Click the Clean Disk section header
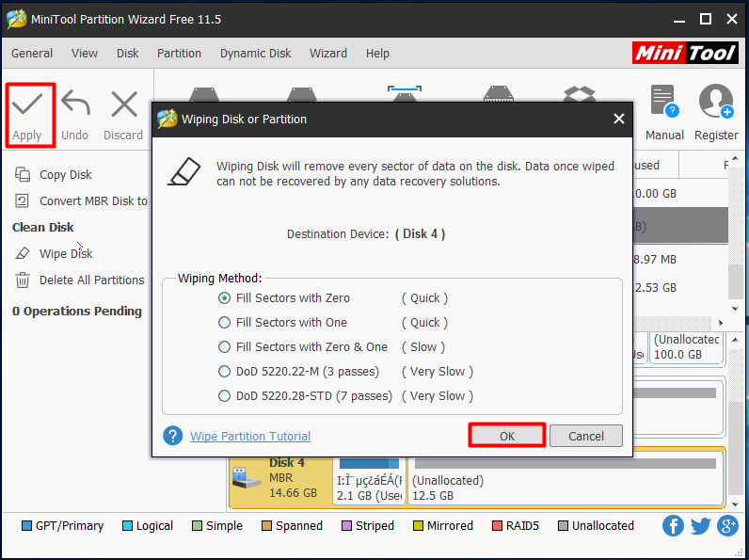Screen dimensions: 749x560 pyautogui.click(x=43, y=227)
